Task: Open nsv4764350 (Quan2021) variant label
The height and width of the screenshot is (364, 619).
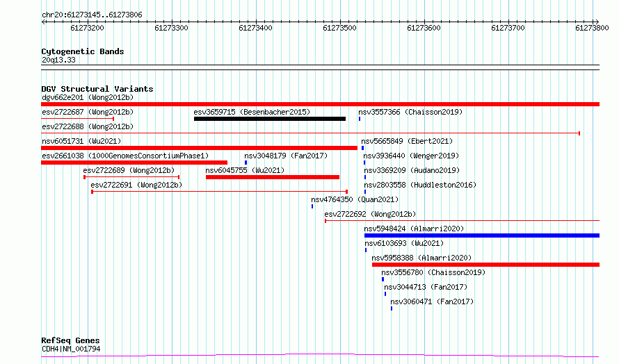Action: pos(355,199)
